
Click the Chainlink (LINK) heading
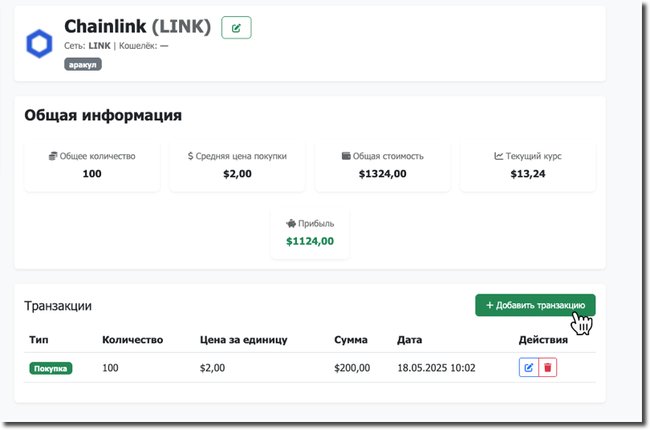coord(138,27)
